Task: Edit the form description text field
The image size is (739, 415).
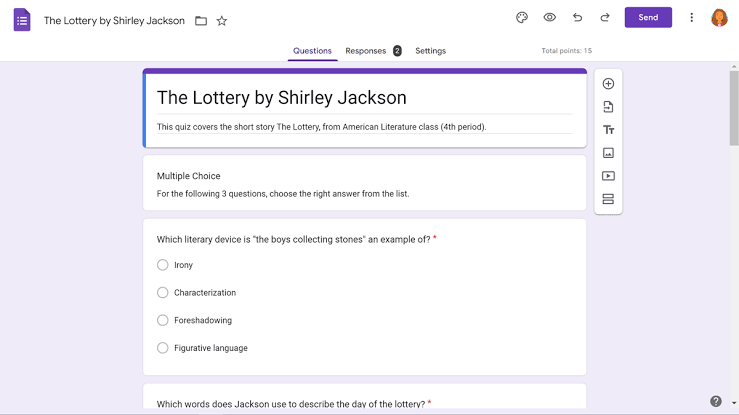Action: point(364,127)
